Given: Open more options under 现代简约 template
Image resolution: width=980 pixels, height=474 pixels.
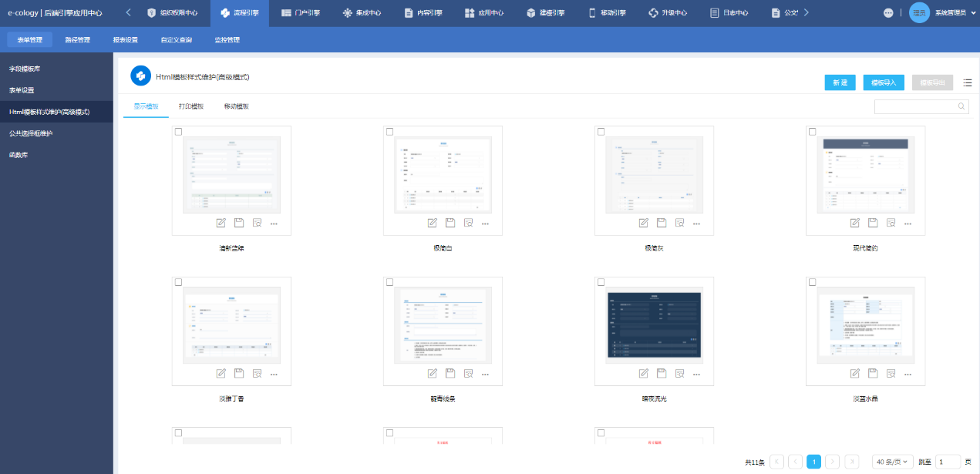Looking at the screenshot, I should click(x=908, y=224).
